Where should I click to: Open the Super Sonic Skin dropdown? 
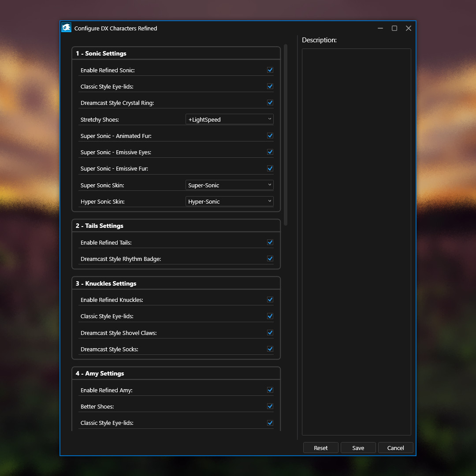point(229,185)
